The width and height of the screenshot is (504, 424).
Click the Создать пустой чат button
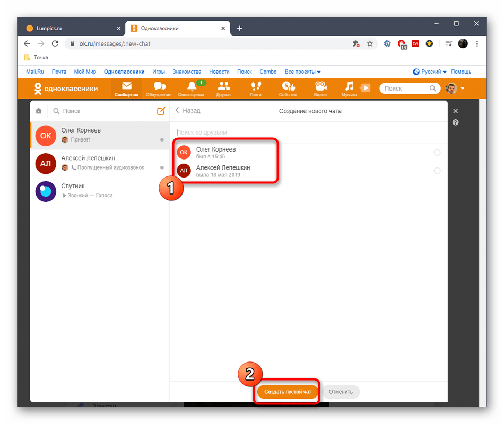point(288,392)
